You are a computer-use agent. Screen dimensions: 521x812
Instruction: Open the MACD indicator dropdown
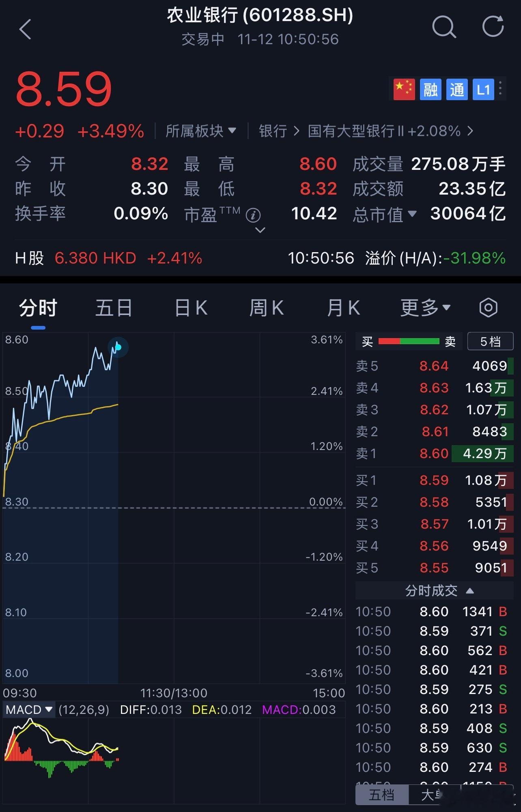tap(29, 709)
